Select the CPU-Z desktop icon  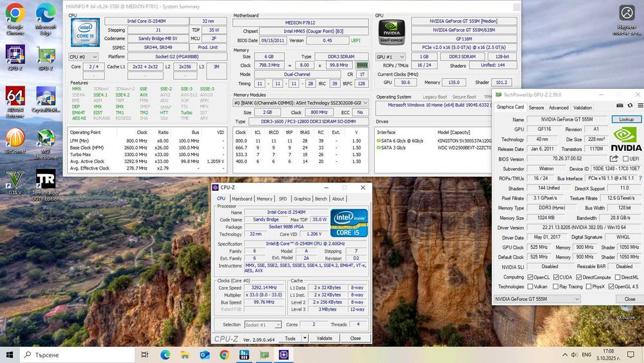[15, 58]
